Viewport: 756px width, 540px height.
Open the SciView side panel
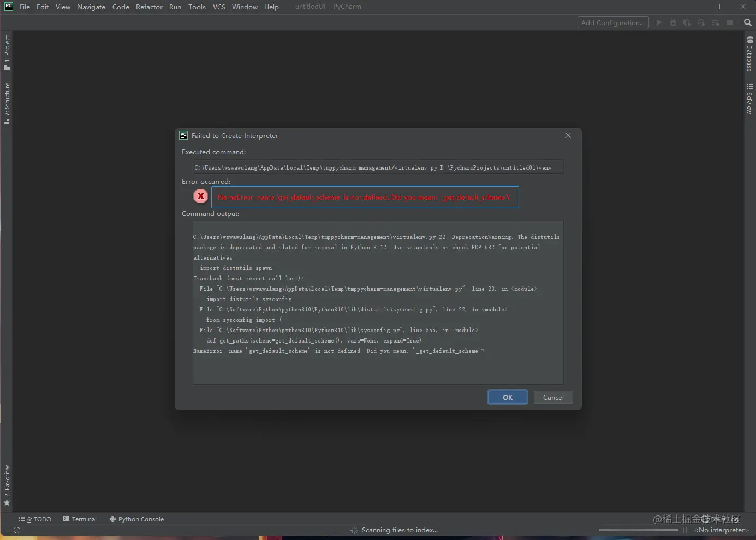tap(750, 99)
